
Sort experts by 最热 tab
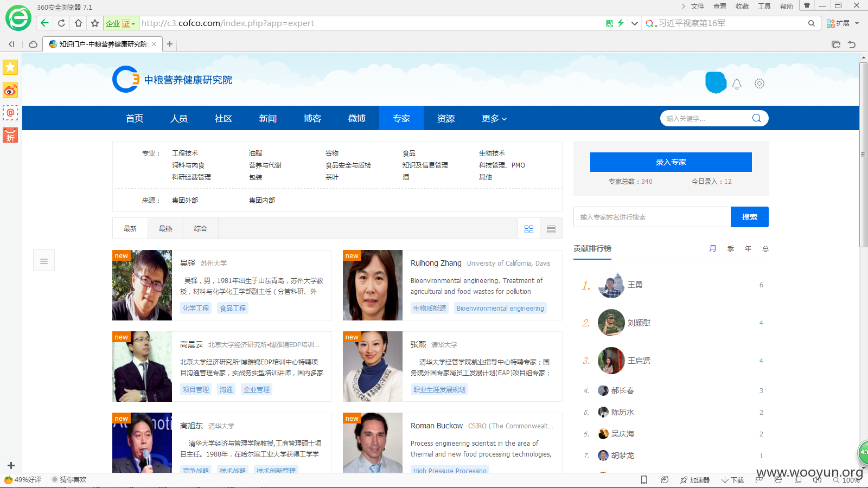coord(165,229)
